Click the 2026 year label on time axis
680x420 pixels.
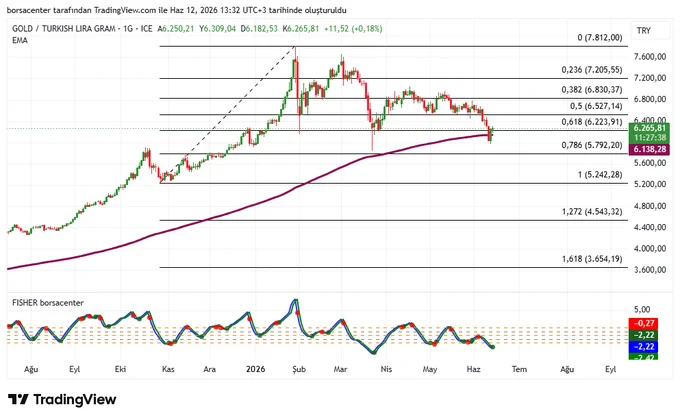(255, 369)
